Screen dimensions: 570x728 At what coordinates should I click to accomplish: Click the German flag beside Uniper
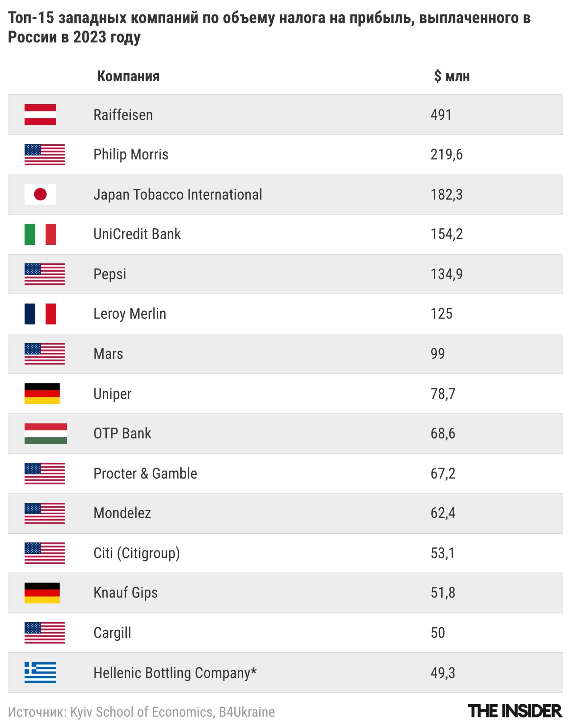42,394
